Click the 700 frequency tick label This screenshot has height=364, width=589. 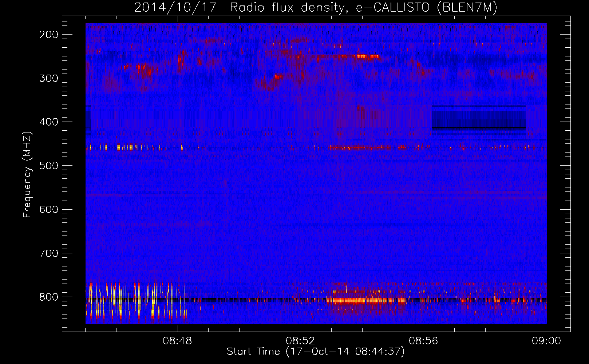(x=49, y=253)
